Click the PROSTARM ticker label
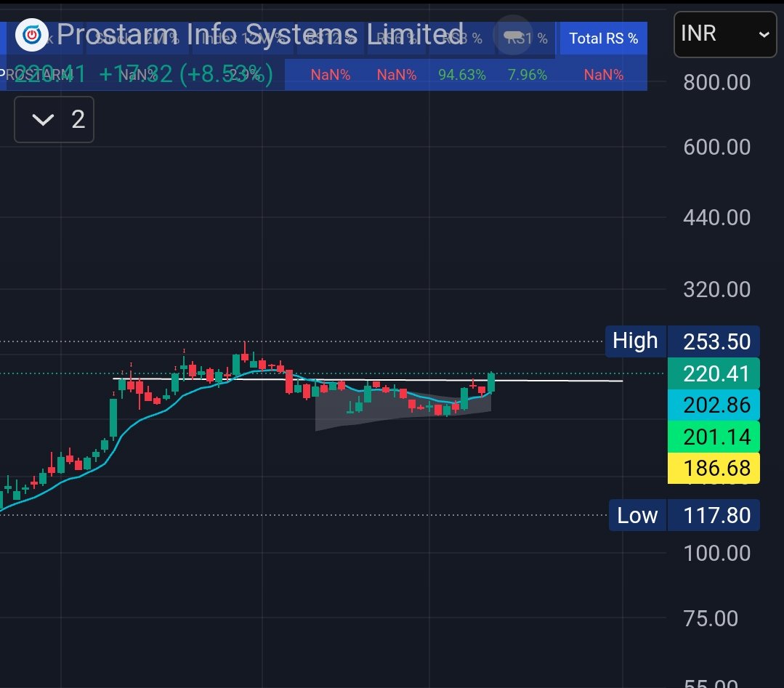Image resolution: width=784 pixels, height=688 pixels. (29, 73)
